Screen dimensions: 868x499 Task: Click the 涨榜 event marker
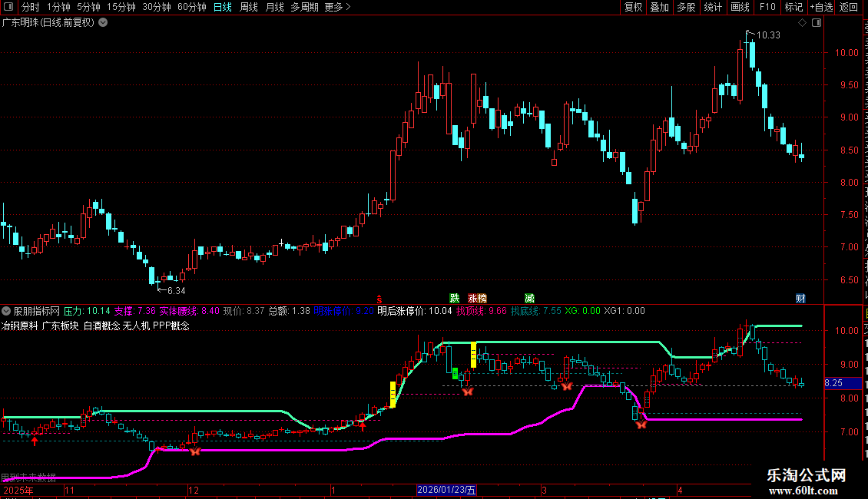tap(477, 298)
